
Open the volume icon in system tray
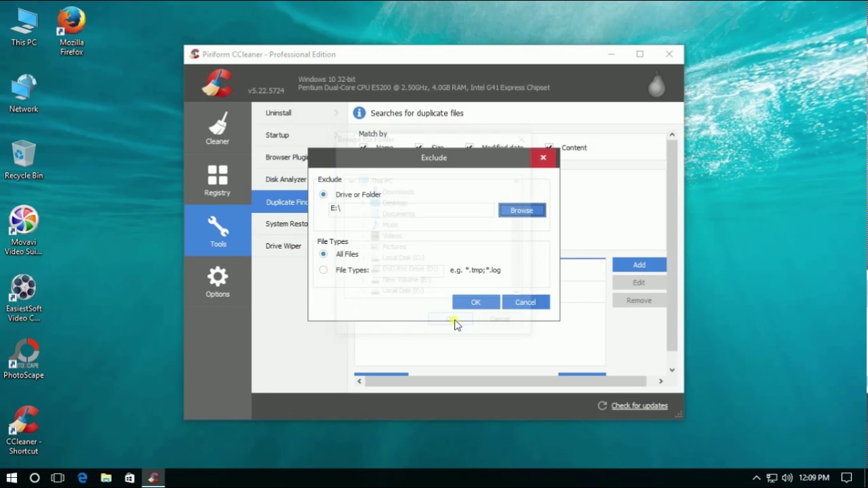(787, 478)
